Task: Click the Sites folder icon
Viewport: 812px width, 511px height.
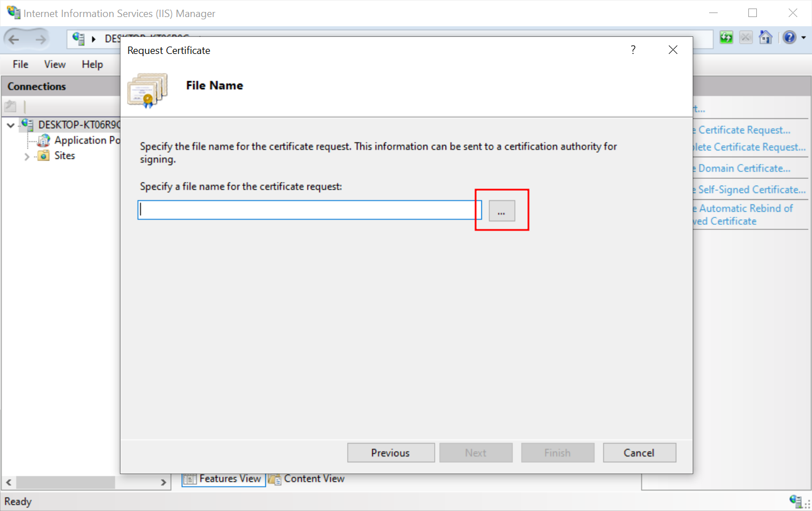Action: click(43, 156)
